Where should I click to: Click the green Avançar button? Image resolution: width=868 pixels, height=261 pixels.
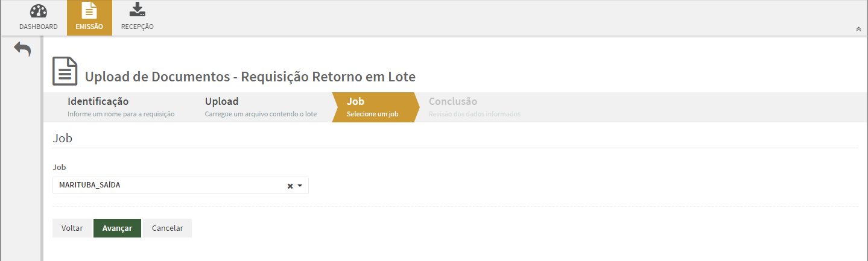click(x=117, y=228)
